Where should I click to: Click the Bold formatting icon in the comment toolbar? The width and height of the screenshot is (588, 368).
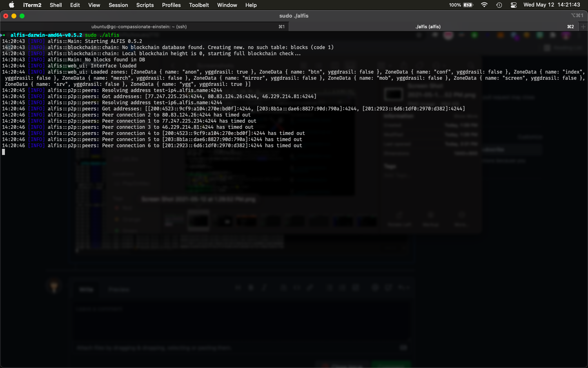tap(251, 287)
